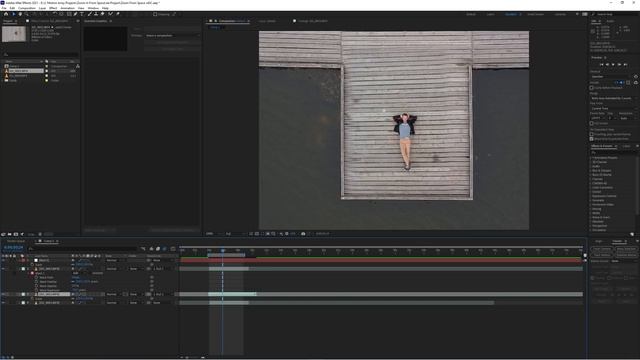Toggle frame blending switch in timeline header
This screenshot has width=640, height=360.
point(158,249)
